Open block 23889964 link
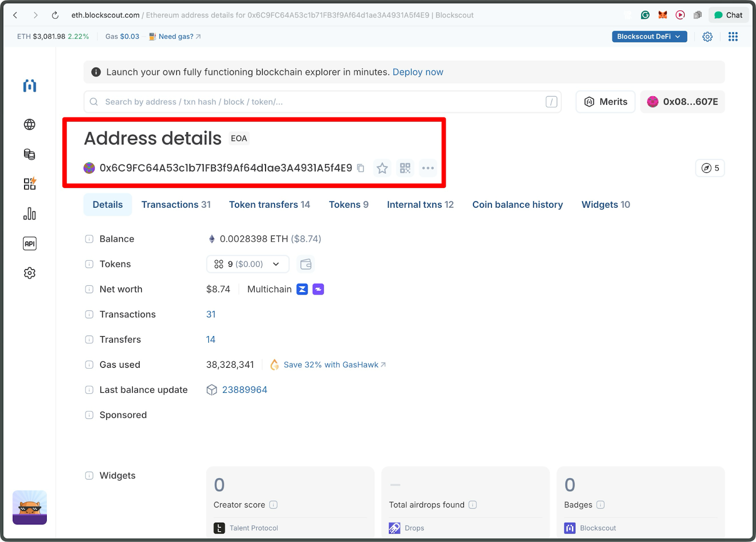Screen dimensions: 756x542 coord(244,390)
